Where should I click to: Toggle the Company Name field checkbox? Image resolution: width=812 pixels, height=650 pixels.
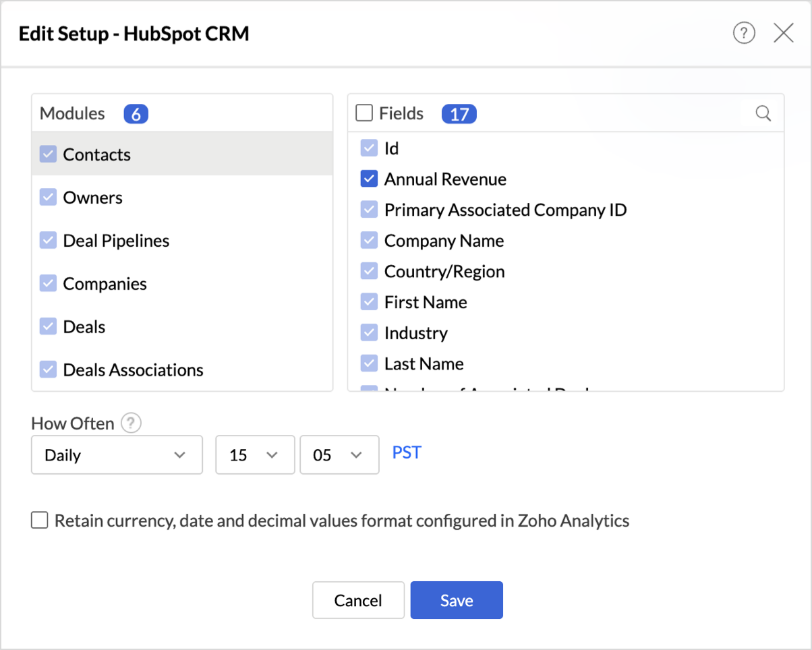click(x=369, y=241)
